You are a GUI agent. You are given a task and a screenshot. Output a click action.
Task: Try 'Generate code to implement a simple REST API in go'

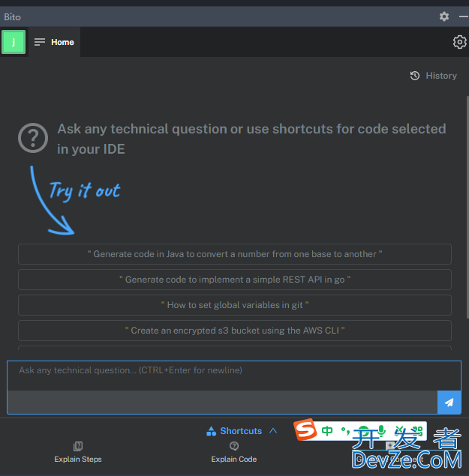[235, 280]
